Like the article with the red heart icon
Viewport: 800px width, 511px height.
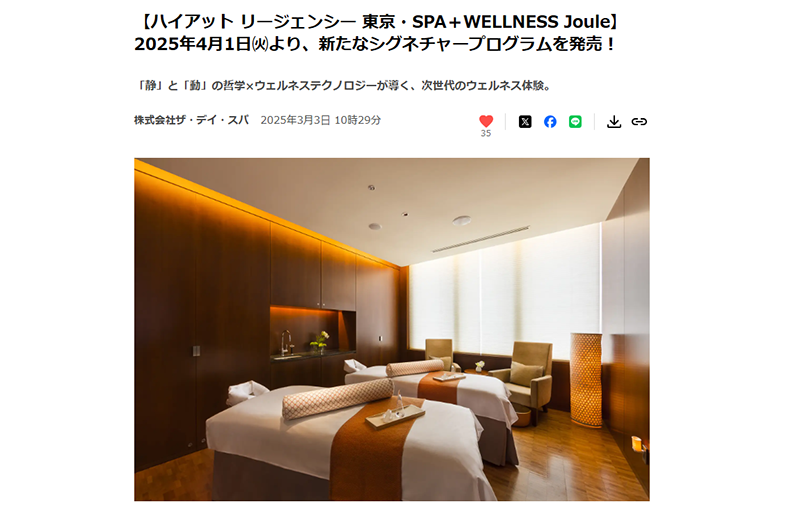pyautogui.click(x=486, y=121)
